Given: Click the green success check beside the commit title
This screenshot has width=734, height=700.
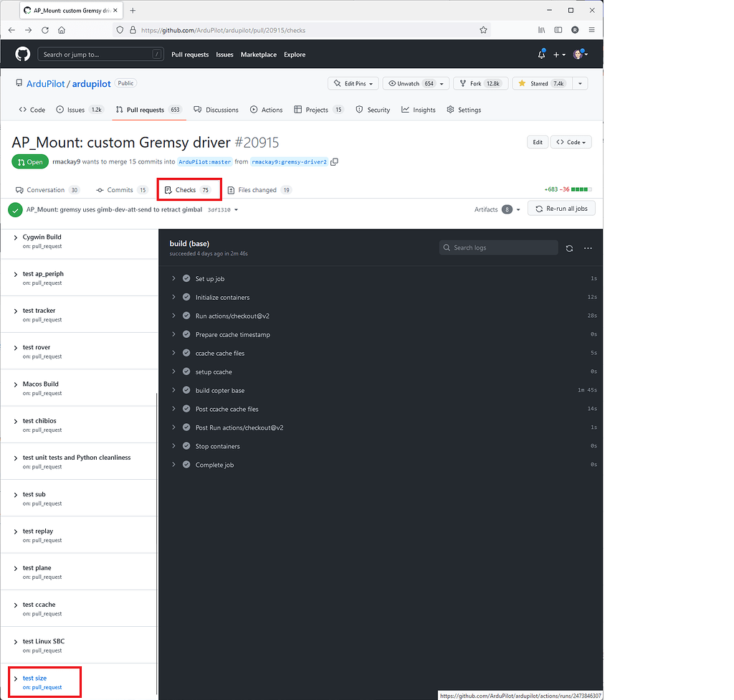Looking at the screenshot, I should pyautogui.click(x=15, y=209).
